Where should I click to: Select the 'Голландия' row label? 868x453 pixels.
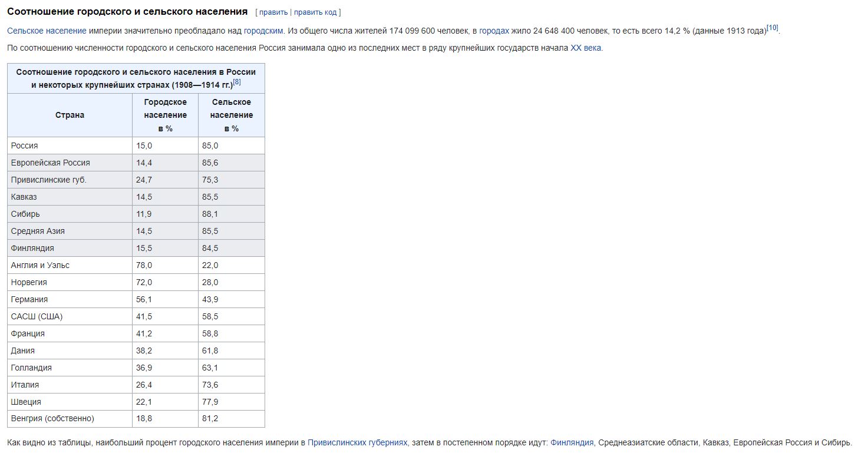[x=31, y=368]
